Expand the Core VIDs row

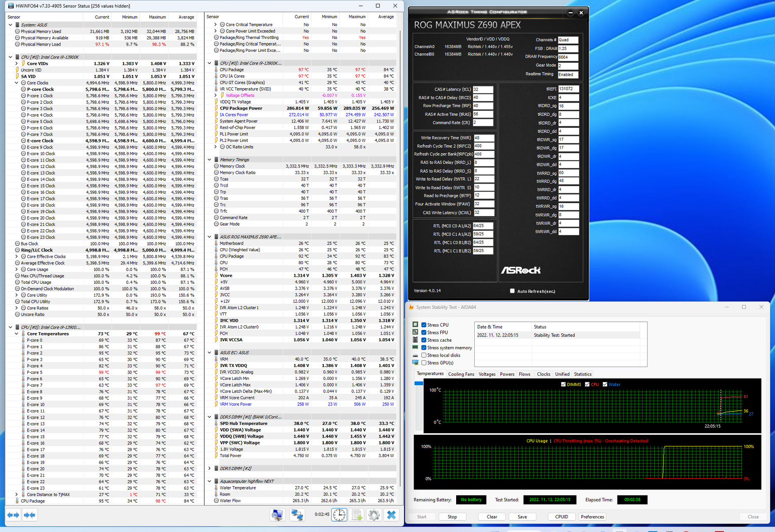coord(17,63)
